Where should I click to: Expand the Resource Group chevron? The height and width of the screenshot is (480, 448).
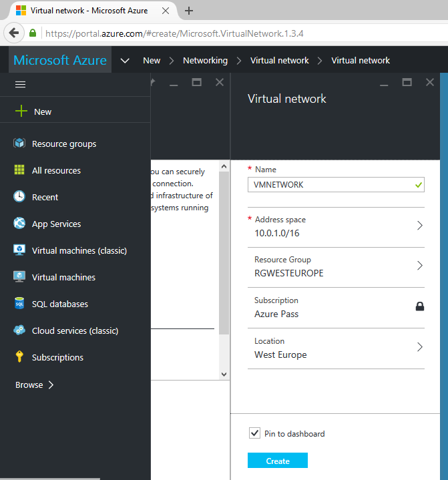(x=420, y=266)
